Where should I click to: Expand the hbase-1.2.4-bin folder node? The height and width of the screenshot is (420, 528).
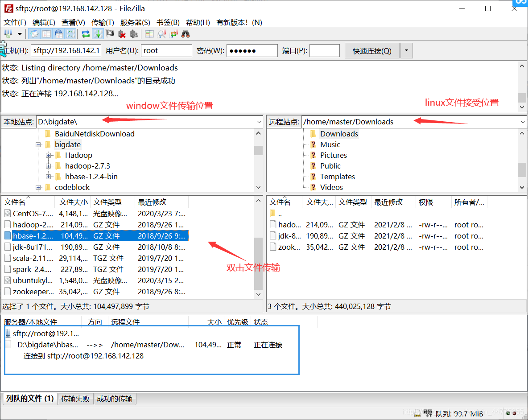pyautogui.click(x=49, y=177)
